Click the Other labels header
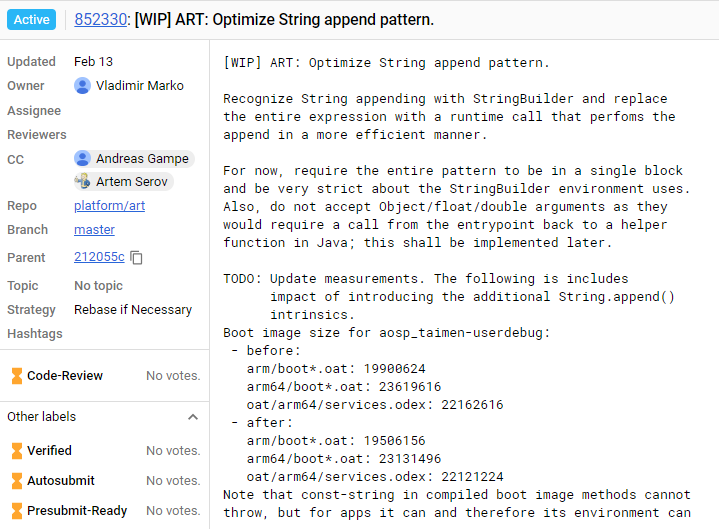 42,417
